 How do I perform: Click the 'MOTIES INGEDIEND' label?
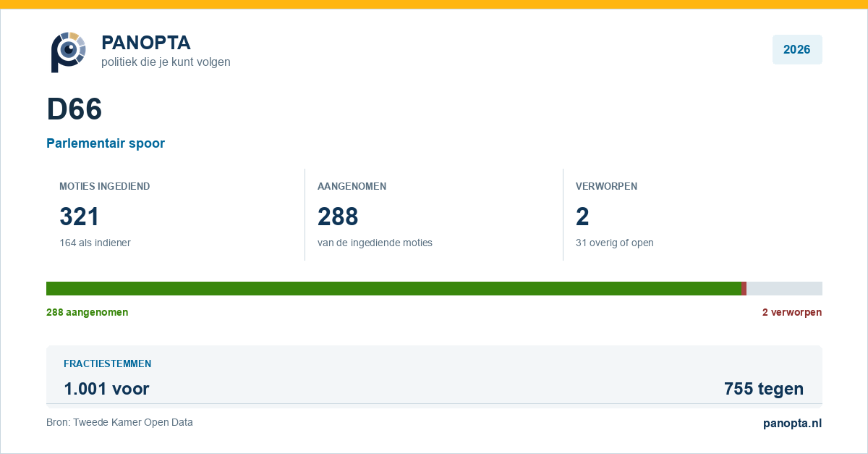(x=105, y=186)
